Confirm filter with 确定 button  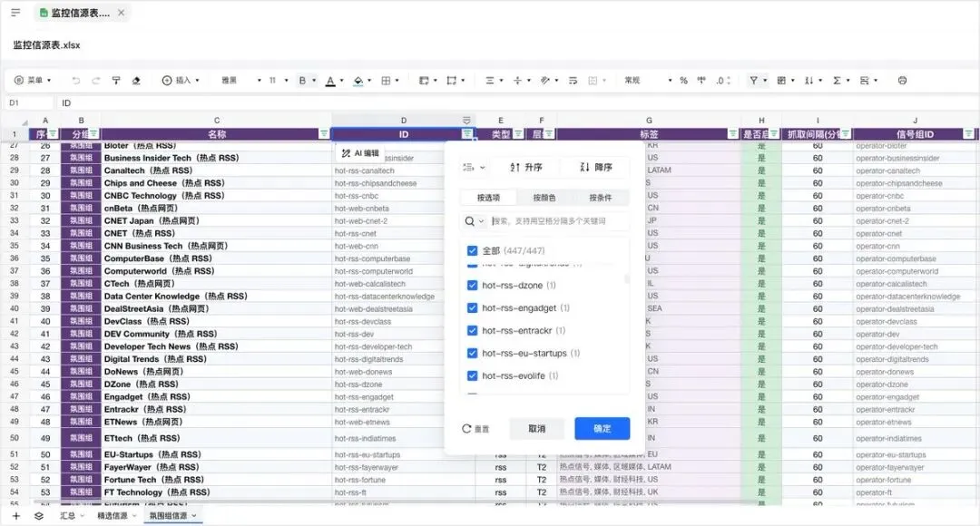pyautogui.click(x=602, y=429)
